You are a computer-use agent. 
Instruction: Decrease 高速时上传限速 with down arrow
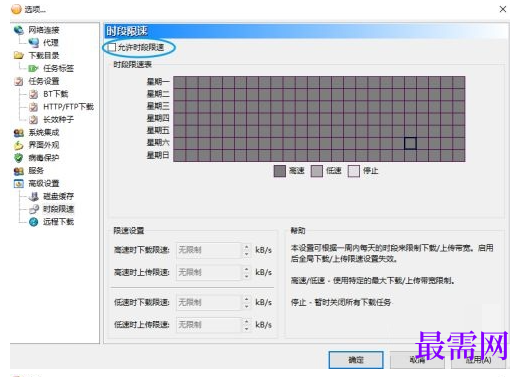pyautogui.click(x=247, y=277)
